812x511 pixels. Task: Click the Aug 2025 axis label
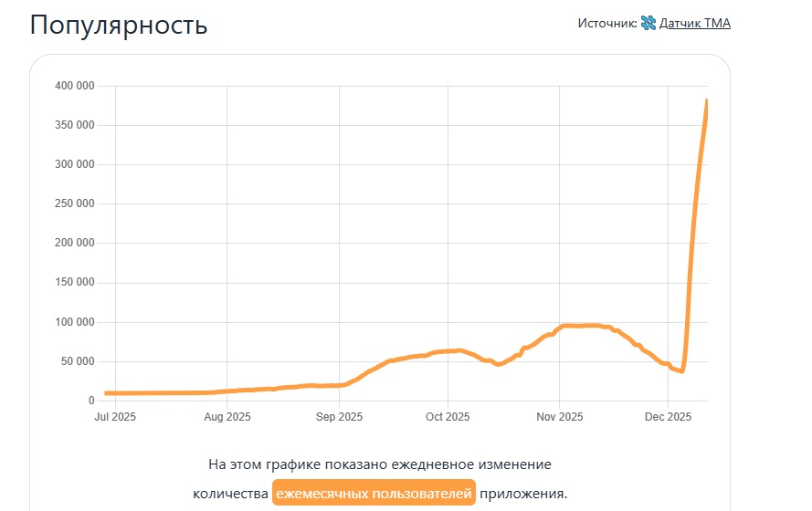click(227, 417)
